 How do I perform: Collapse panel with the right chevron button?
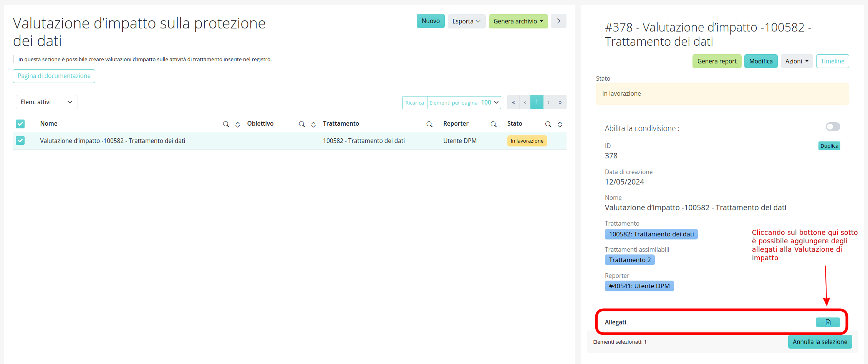tap(558, 21)
